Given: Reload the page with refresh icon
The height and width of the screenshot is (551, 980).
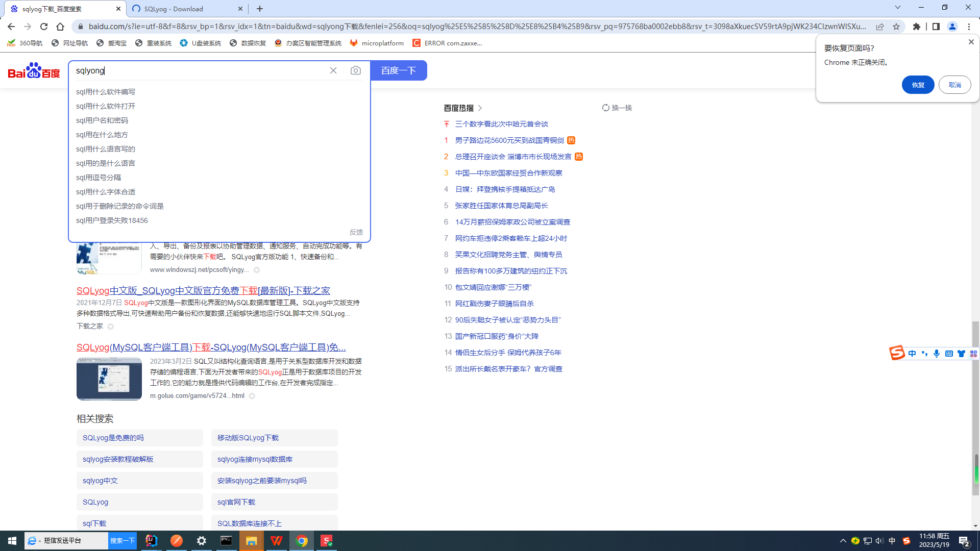Looking at the screenshot, I should point(44,27).
